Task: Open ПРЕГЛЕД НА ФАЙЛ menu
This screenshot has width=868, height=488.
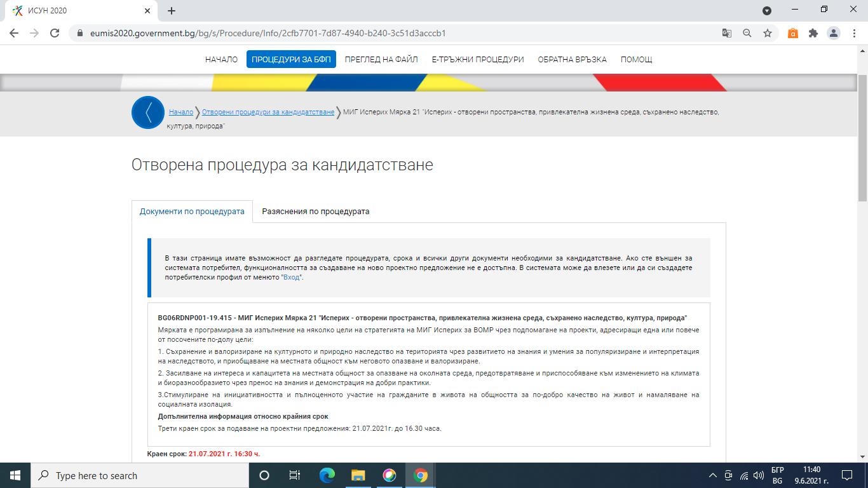Action: click(381, 59)
